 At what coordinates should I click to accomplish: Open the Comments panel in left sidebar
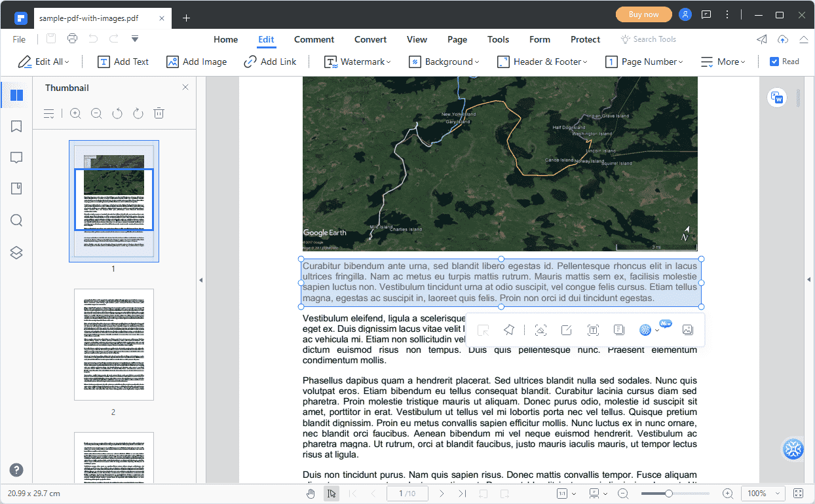(x=17, y=158)
